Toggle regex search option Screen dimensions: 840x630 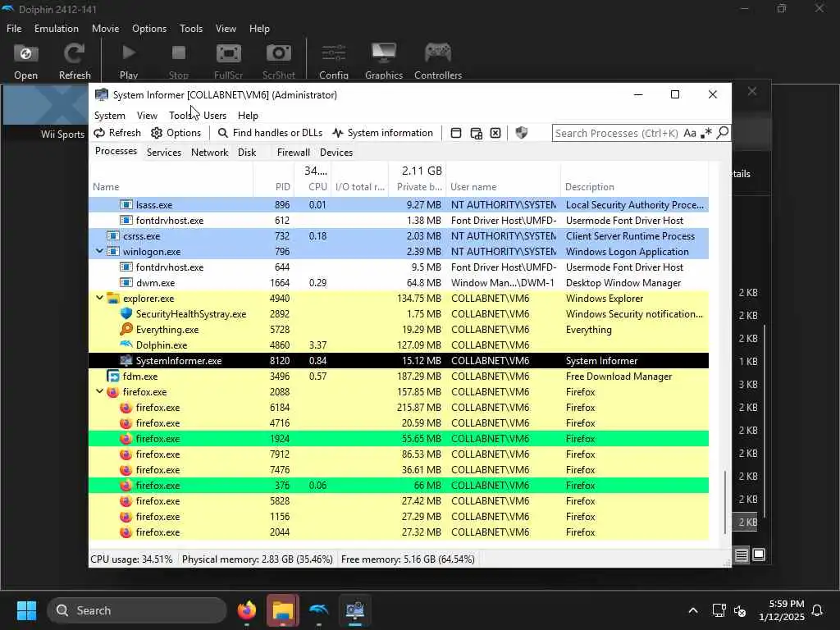pos(706,133)
